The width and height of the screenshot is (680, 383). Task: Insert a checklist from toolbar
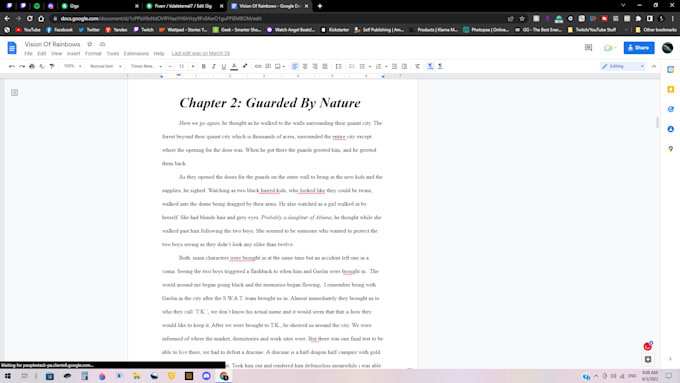(352, 66)
